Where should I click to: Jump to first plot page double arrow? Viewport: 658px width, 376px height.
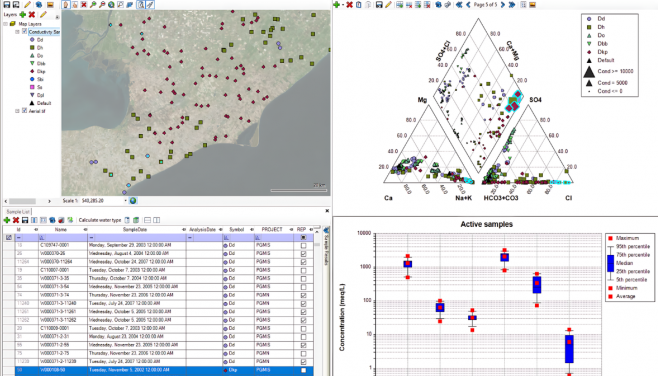[x=459, y=5]
